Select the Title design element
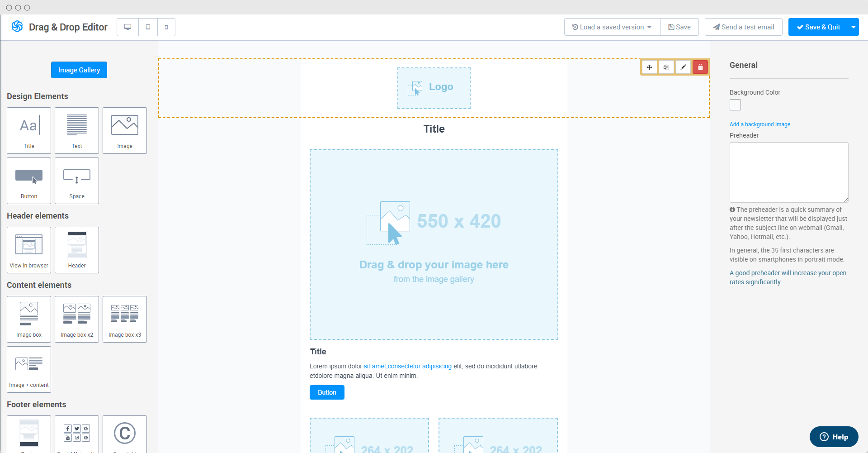Viewport: 868px width, 453px height. coord(29,130)
